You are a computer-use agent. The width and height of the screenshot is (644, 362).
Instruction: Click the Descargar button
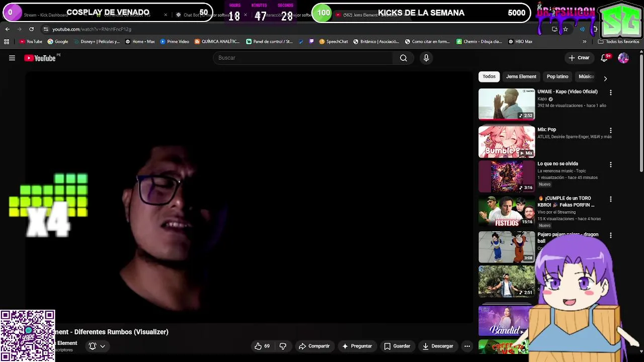[438, 346]
